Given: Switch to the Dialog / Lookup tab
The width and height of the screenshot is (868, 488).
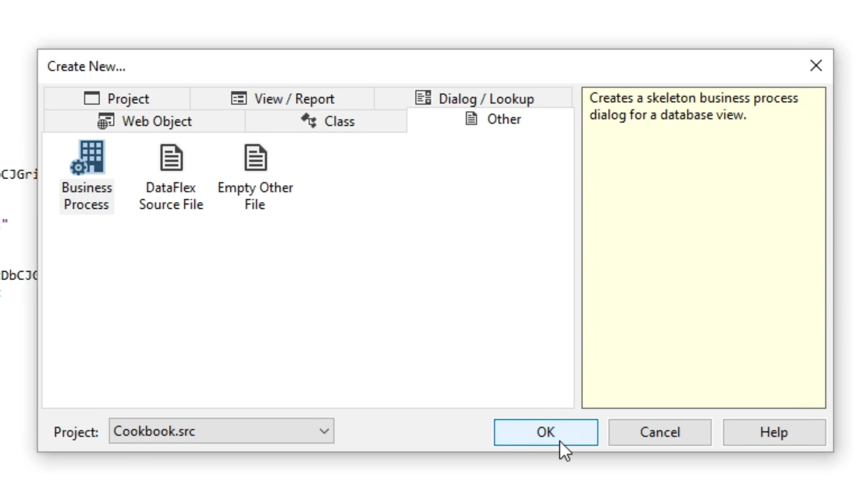Looking at the screenshot, I should [x=474, y=99].
